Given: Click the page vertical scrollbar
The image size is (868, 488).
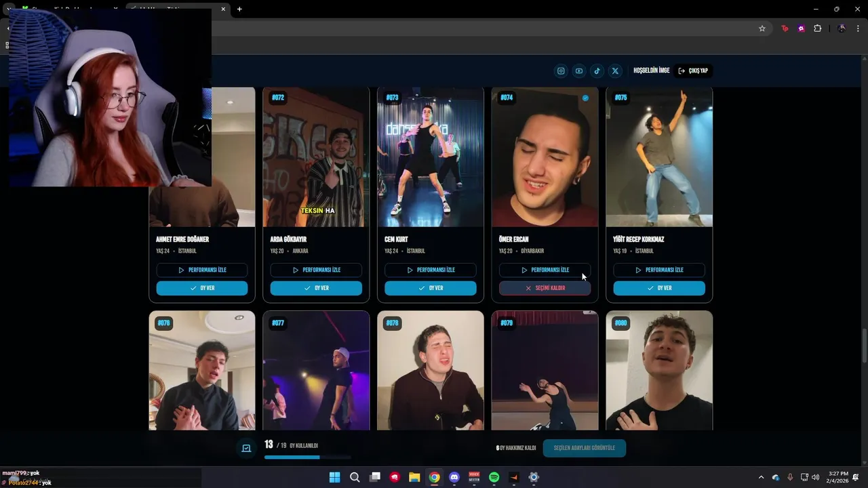Looking at the screenshot, I should pyautogui.click(x=863, y=346).
